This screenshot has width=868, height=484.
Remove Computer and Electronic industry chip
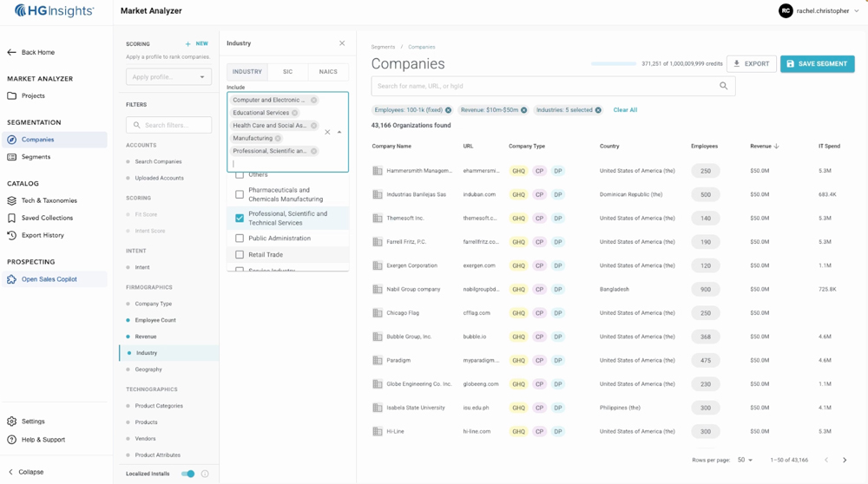click(x=314, y=100)
